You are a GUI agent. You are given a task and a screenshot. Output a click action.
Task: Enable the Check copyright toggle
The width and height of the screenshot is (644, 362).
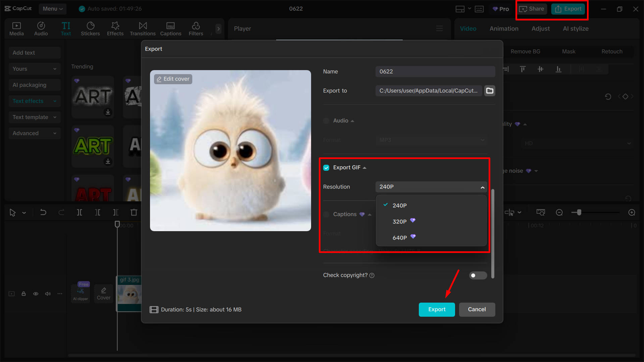click(478, 275)
